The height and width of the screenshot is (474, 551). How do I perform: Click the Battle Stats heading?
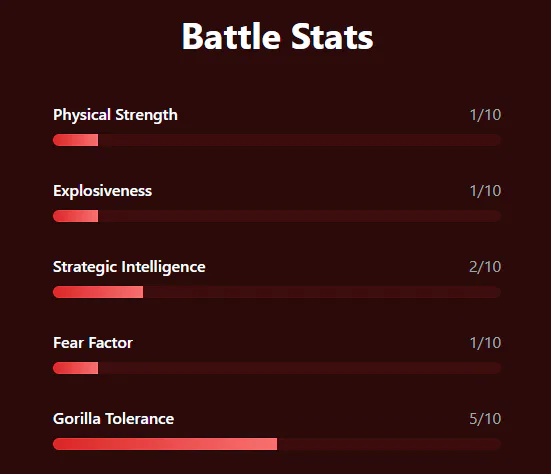click(277, 37)
